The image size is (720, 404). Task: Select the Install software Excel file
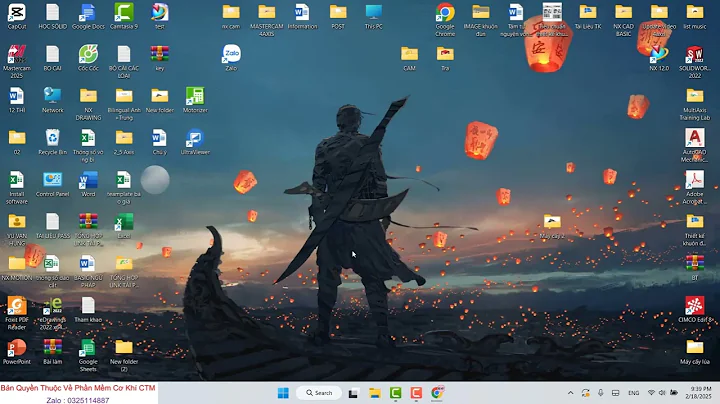coord(17,187)
